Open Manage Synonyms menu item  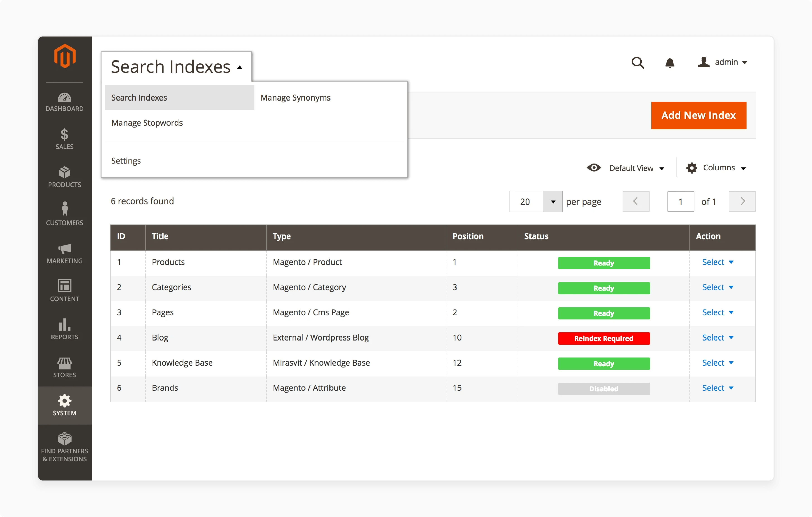[295, 97]
